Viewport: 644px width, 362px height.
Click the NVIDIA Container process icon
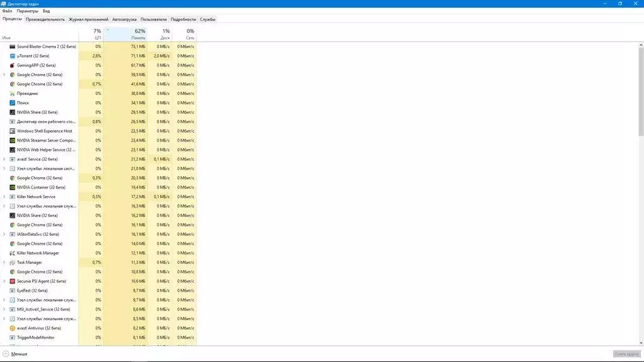tap(13, 187)
